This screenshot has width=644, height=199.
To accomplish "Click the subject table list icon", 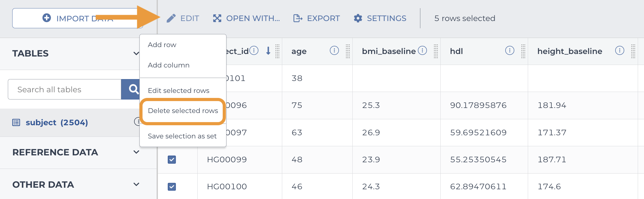I will pos(16,122).
